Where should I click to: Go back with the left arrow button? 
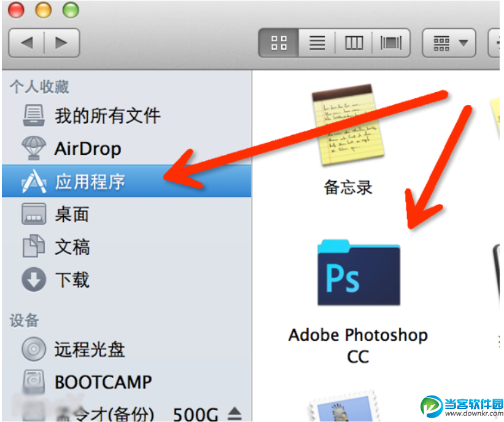click(26, 43)
